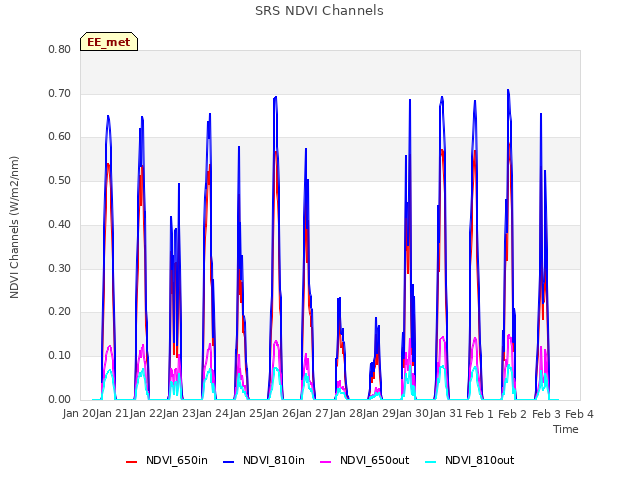Click the magenta NDVI_650out legend swatch

click(x=326, y=461)
